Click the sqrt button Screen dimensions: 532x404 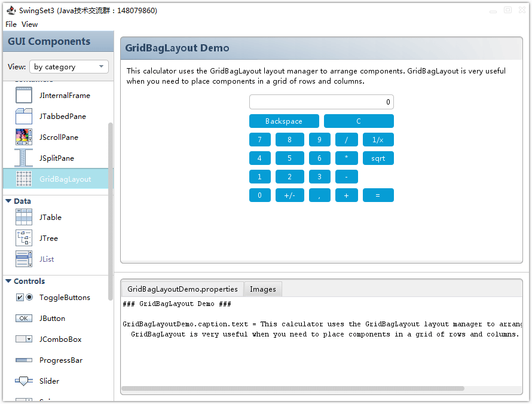pos(378,158)
